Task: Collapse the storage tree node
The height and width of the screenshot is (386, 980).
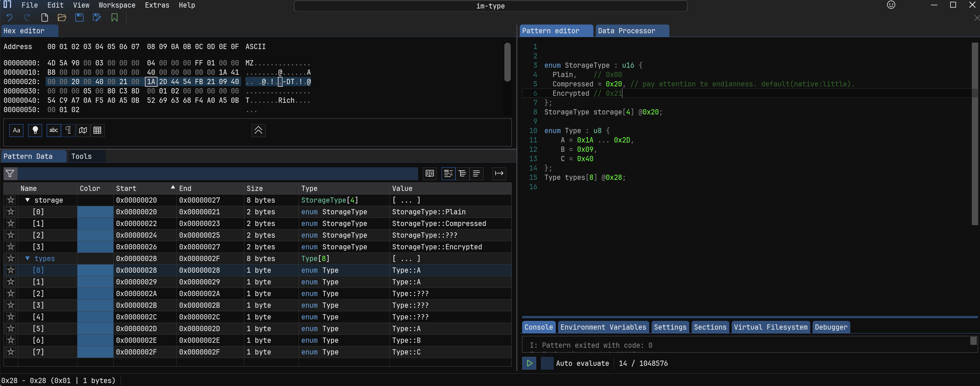Action: [x=27, y=200]
